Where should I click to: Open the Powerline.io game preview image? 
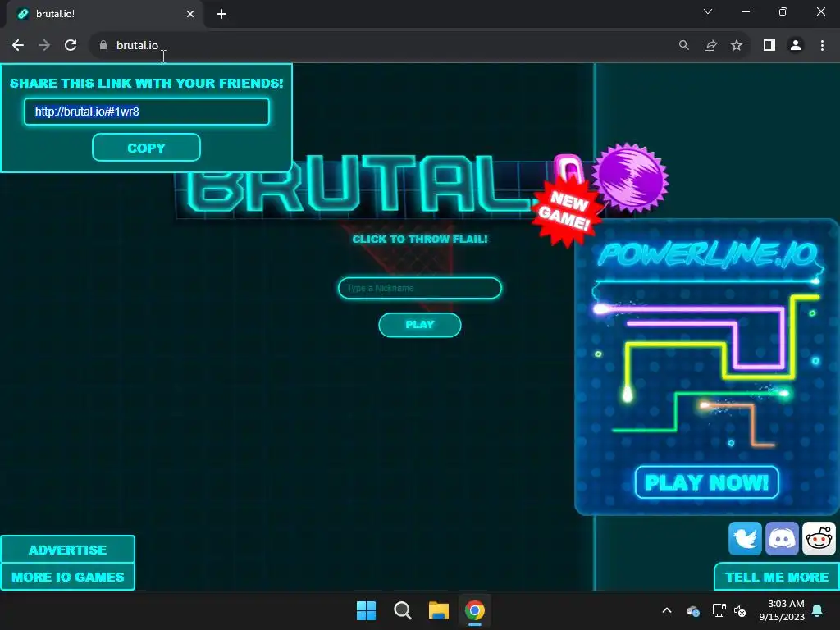pos(706,367)
